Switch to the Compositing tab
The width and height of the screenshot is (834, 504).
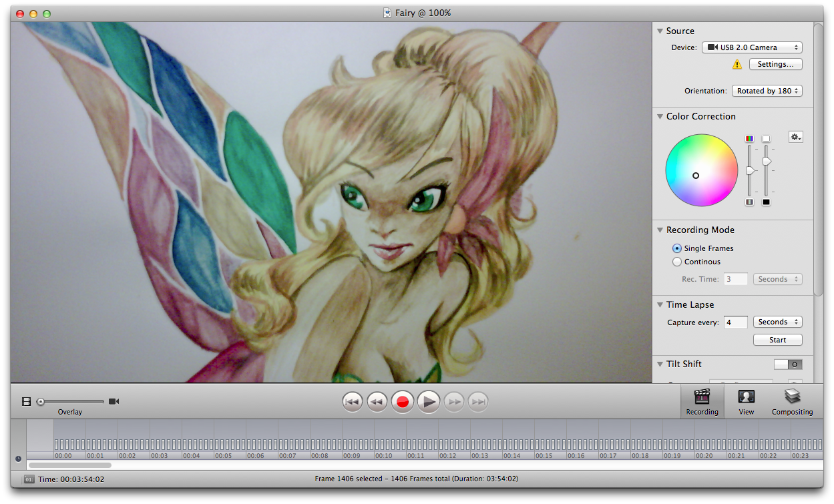point(792,403)
